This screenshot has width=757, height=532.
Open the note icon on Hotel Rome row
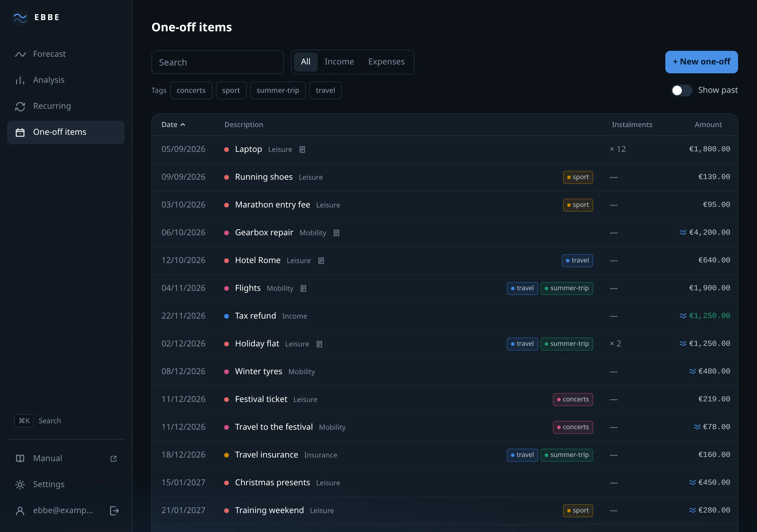tap(321, 261)
